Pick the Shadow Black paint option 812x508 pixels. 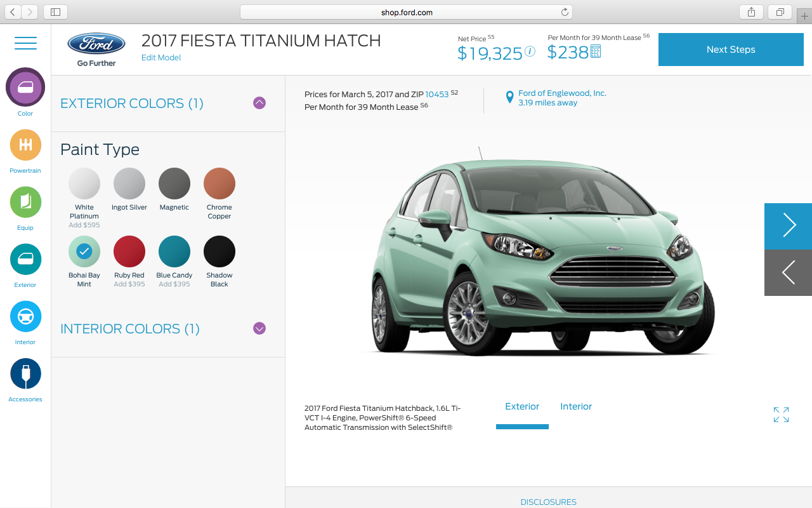(219, 252)
